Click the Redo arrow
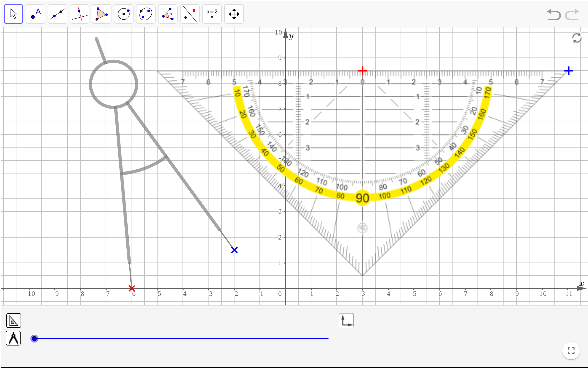Screen dimensions: 588x368 click(x=572, y=14)
